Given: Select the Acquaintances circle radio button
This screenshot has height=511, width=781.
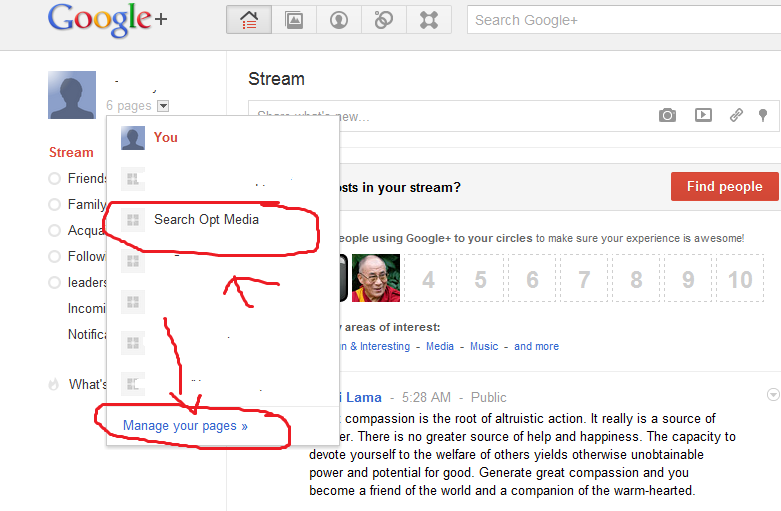Looking at the screenshot, I should (54, 230).
